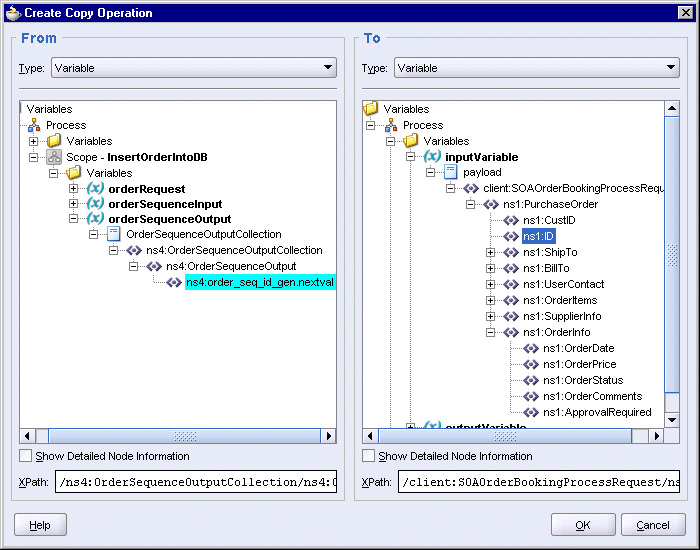Expand the ns1:OrderItems node

(491, 300)
